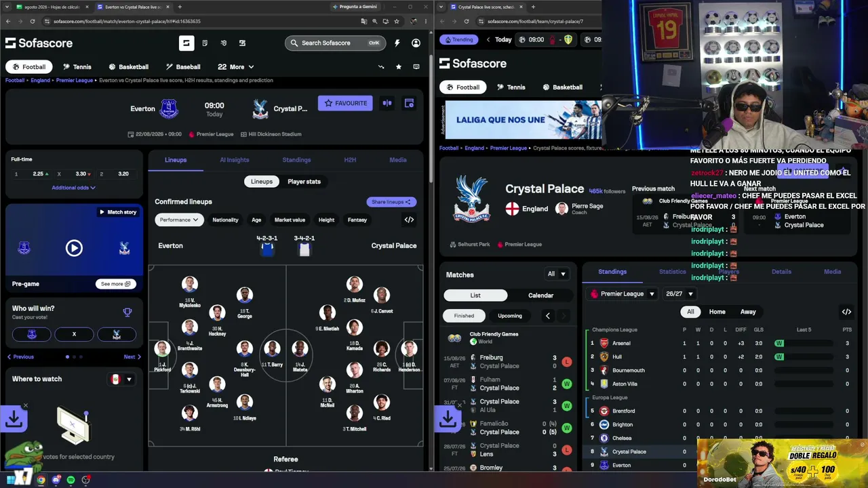Click the Crystal Palace team logo in right window
Viewport: 868px width, 488px height.
pos(471,199)
